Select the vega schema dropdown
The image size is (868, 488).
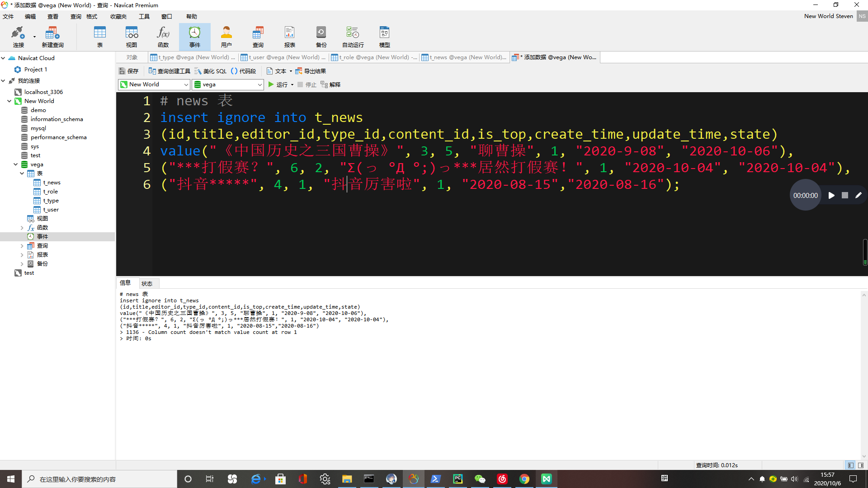228,84
